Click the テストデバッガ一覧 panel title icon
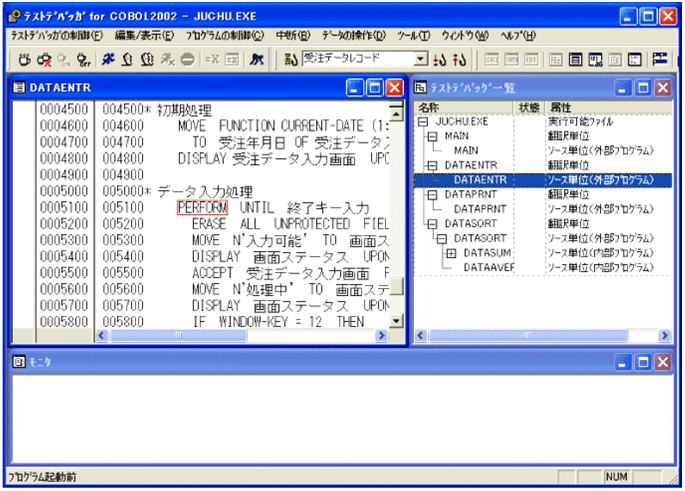Screen dimensions: 685x491 (420, 88)
